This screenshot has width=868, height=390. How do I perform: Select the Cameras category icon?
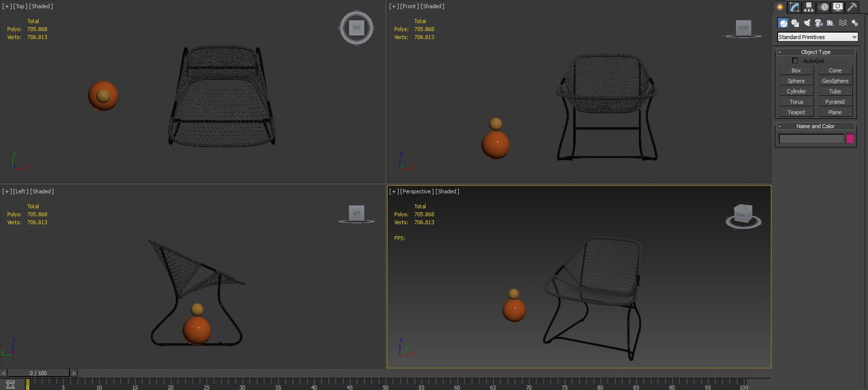[x=819, y=23]
